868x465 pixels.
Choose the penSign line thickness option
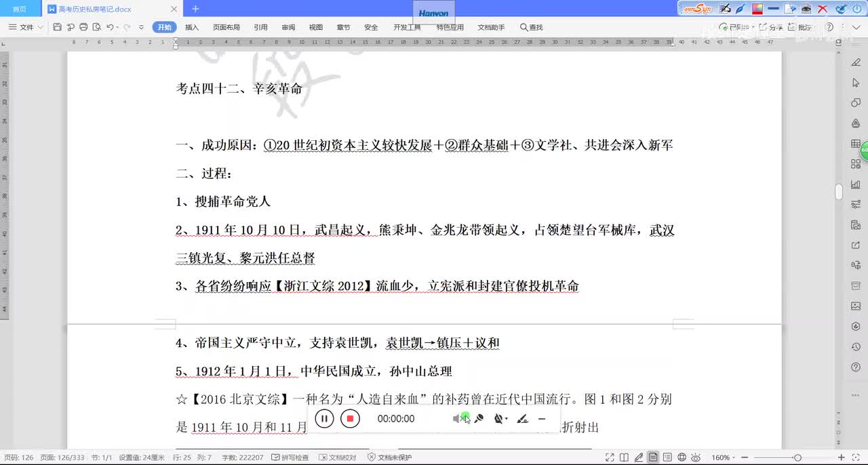(774, 9)
